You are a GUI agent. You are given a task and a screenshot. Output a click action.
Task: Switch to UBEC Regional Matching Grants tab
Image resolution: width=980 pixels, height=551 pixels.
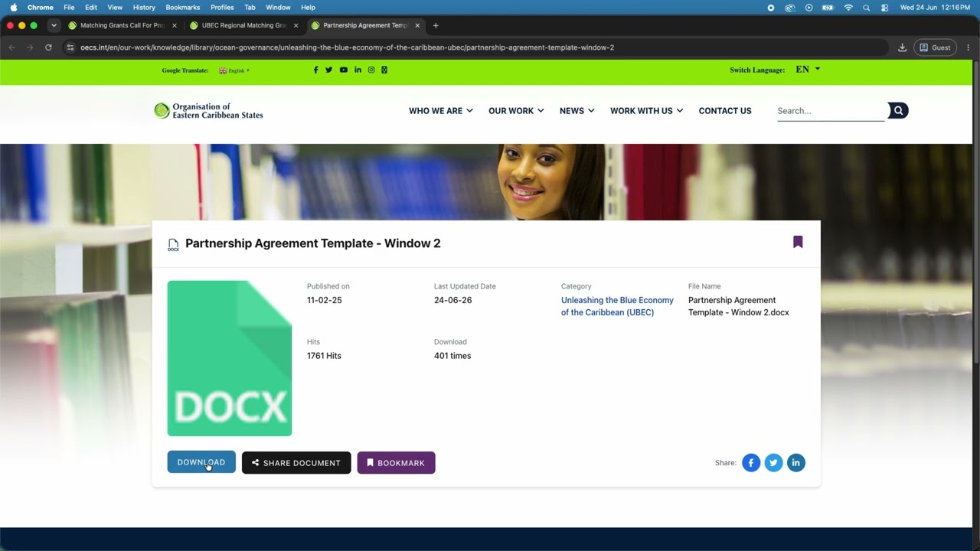[244, 25]
